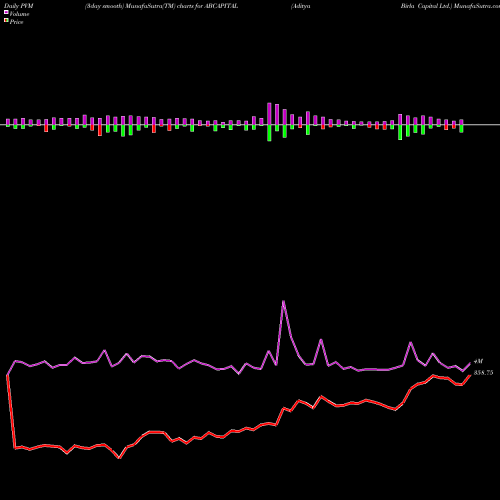Viewport: 500px width, 500px height.
Task: Click the '4M' volume end label
Action: 478,362
